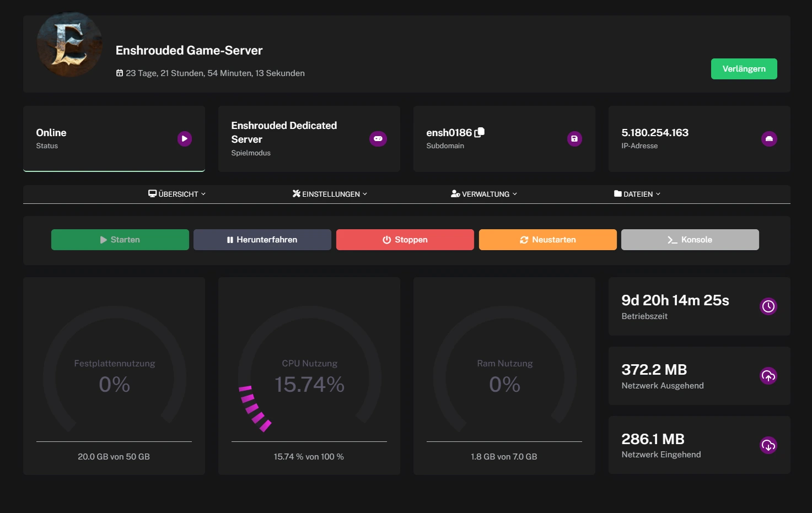812x513 pixels.
Task: Click the green Verlängern button
Action: [744, 69]
